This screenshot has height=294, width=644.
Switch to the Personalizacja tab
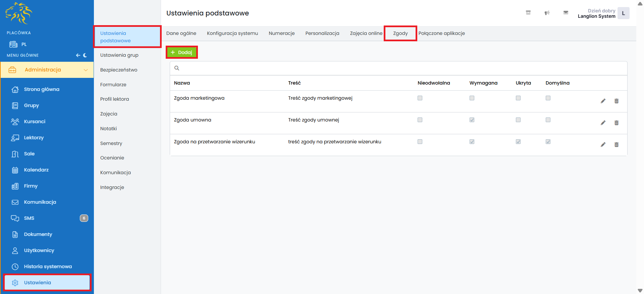[322, 33]
